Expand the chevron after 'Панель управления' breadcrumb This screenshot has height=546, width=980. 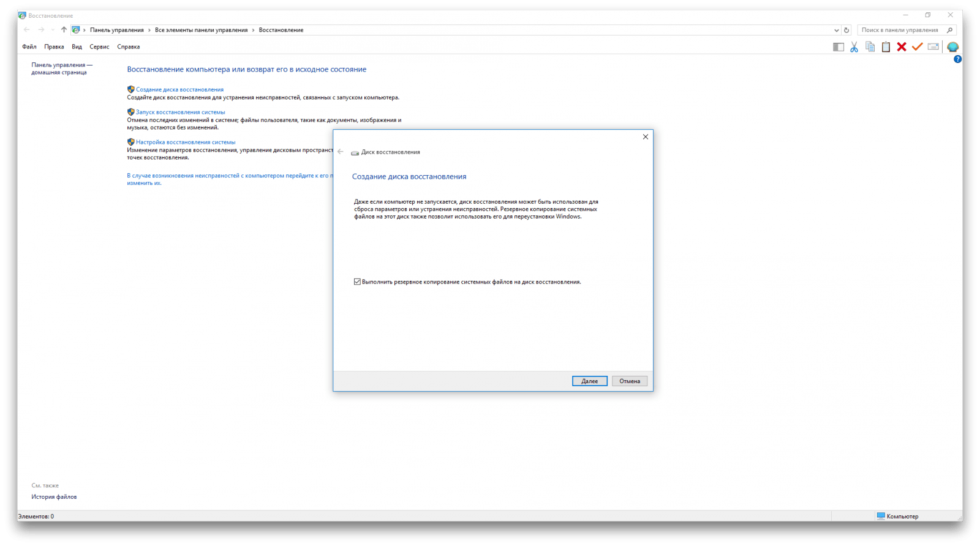click(x=149, y=30)
